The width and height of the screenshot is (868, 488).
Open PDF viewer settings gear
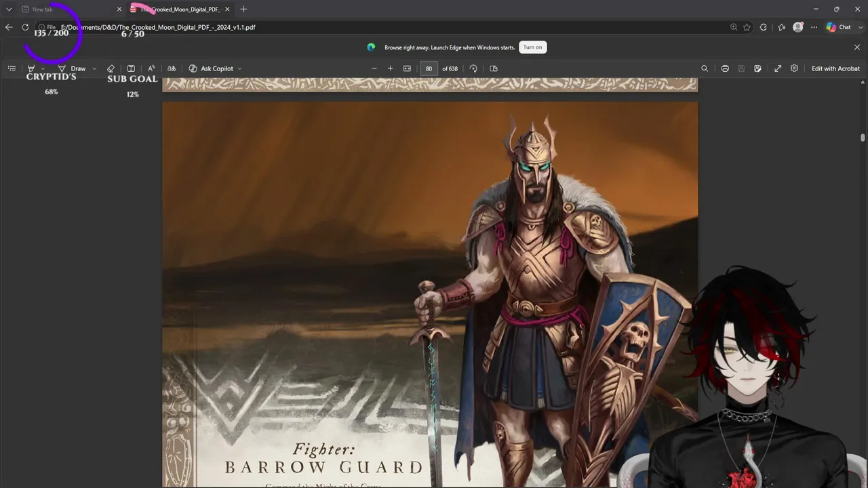(794, 68)
